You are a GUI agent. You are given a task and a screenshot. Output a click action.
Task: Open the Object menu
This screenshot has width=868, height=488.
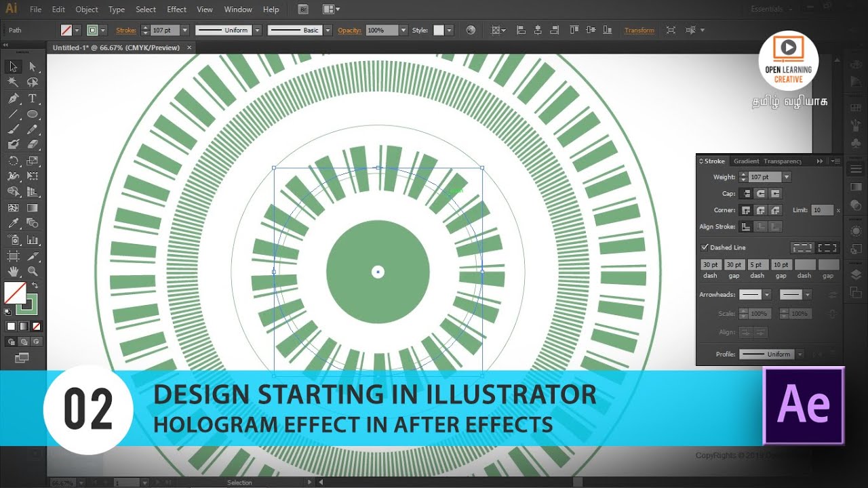tap(87, 9)
